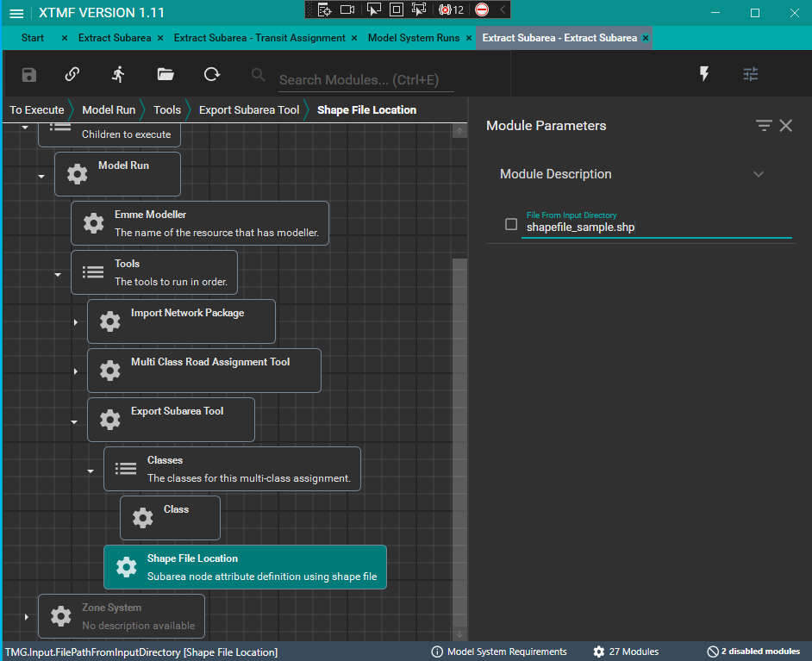Close the Model System Runs tab
The width and height of the screenshot is (812, 661).
[469, 38]
